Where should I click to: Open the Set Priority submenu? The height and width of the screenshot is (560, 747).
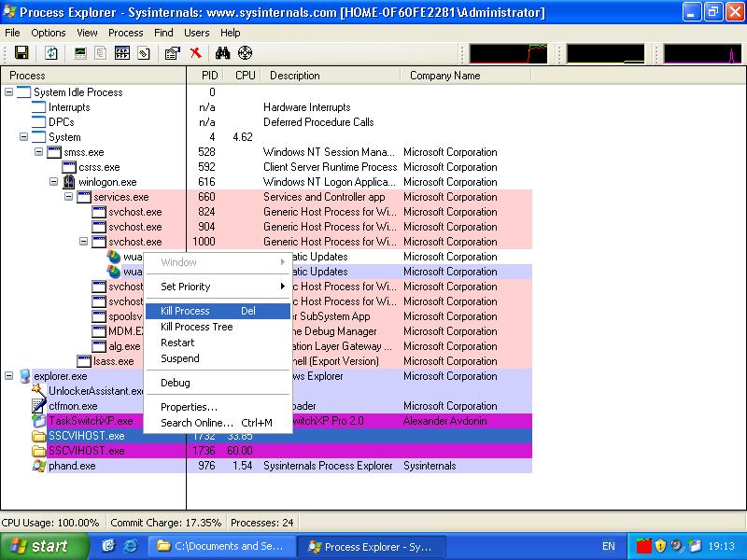(x=218, y=287)
